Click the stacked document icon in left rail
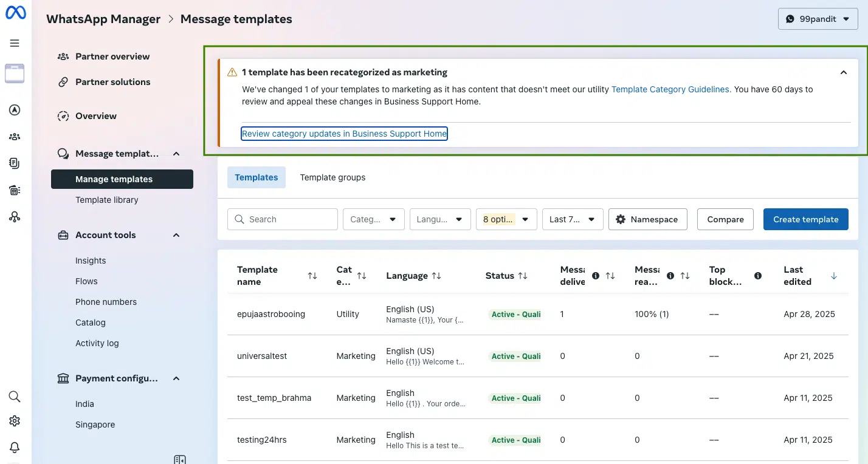868x464 pixels. click(x=15, y=163)
